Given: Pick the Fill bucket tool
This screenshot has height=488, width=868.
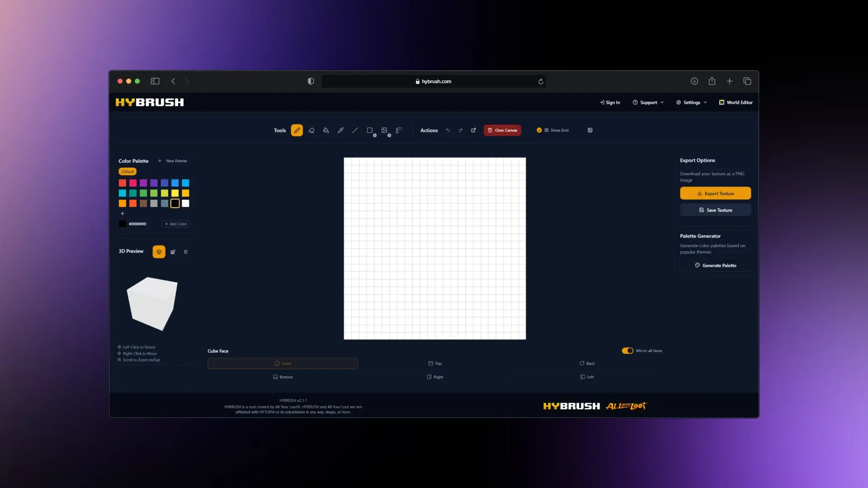Looking at the screenshot, I should (326, 130).
